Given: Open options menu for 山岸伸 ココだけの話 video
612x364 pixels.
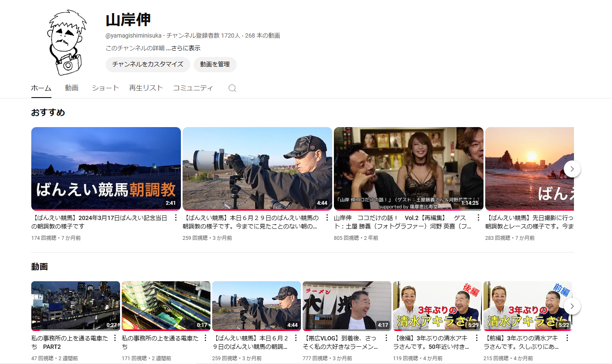Looking at the screenshot, I should tap(478, 217).
